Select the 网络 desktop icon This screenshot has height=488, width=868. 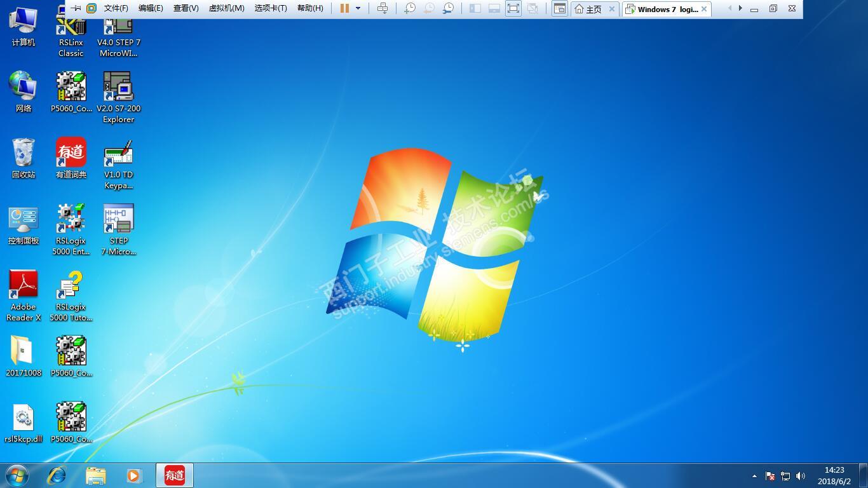pos(24,92)
